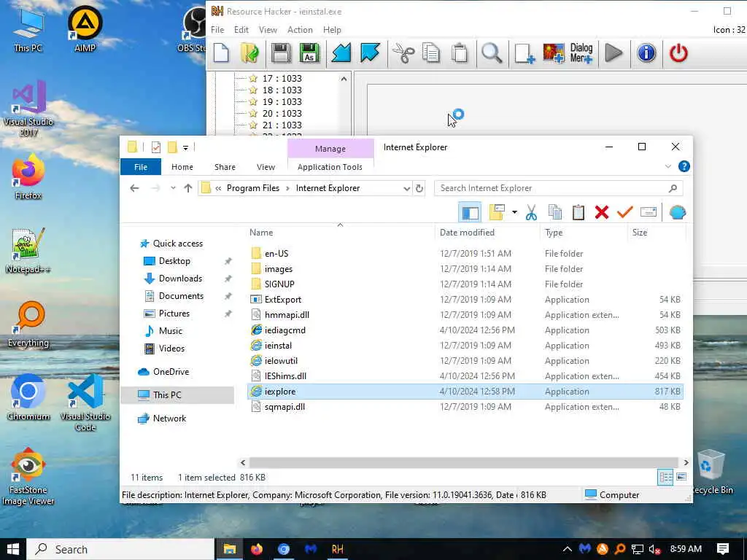Click the grey play Compile button
Screen dimensions: 747x560
[x=614, y=52]
